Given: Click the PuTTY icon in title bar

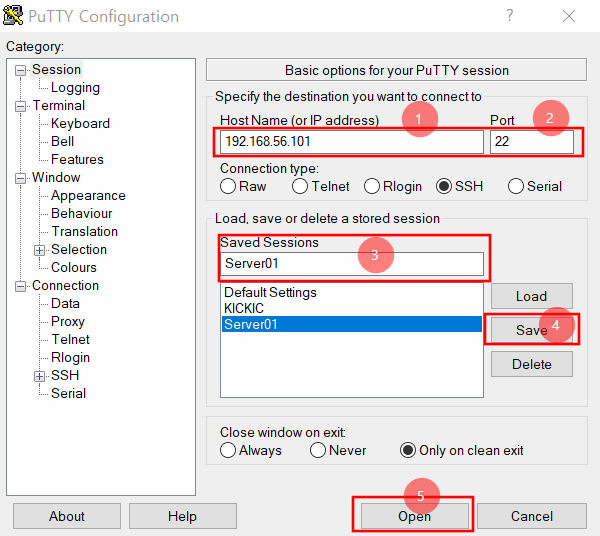Looking at the screenshot, I should click(13, 16).
